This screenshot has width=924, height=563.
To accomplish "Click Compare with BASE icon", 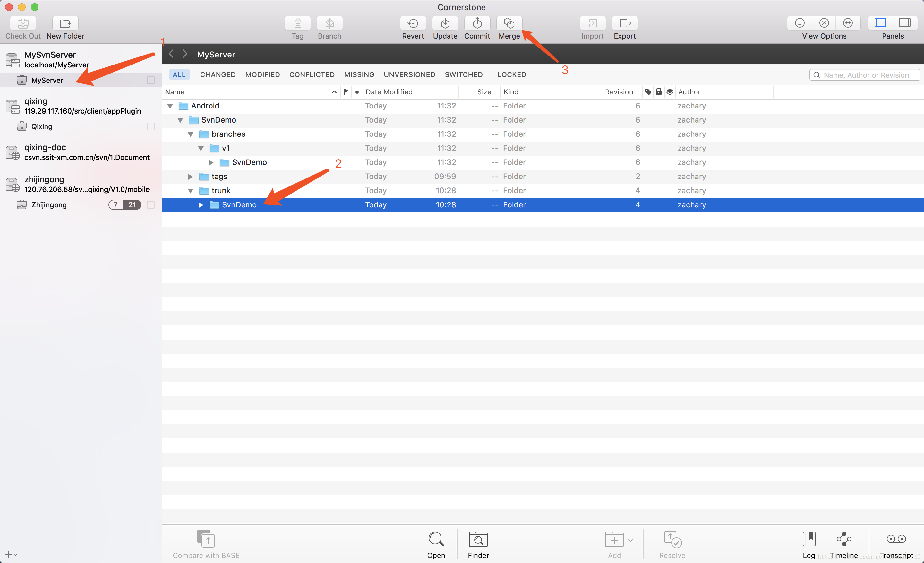I will (x=206, y=539).
